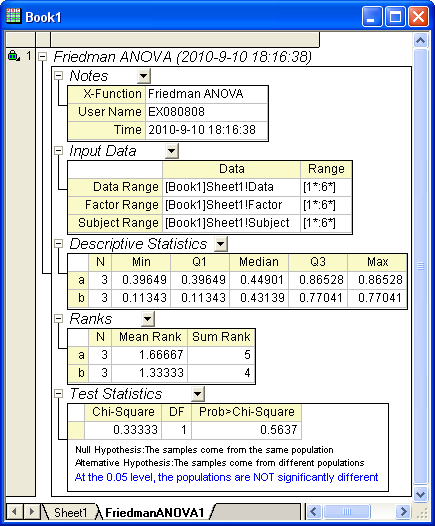Minimize the Book1 window

click(x=372, y=16)
